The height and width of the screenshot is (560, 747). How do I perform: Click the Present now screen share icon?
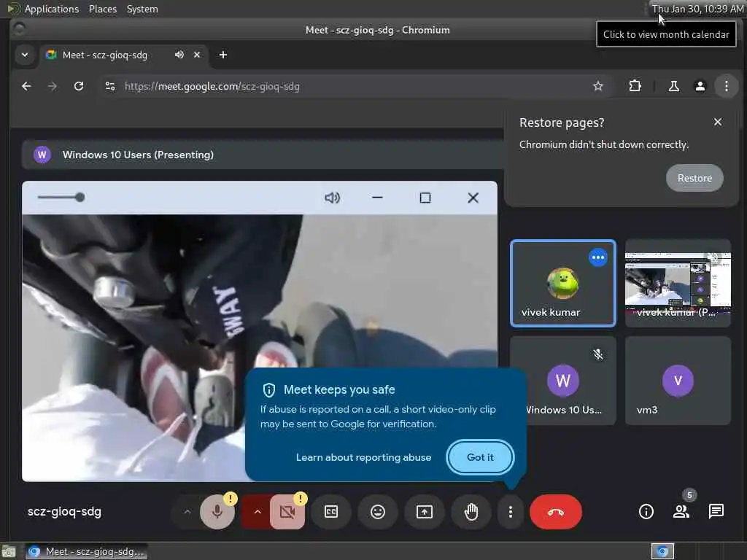pos(425,512)
